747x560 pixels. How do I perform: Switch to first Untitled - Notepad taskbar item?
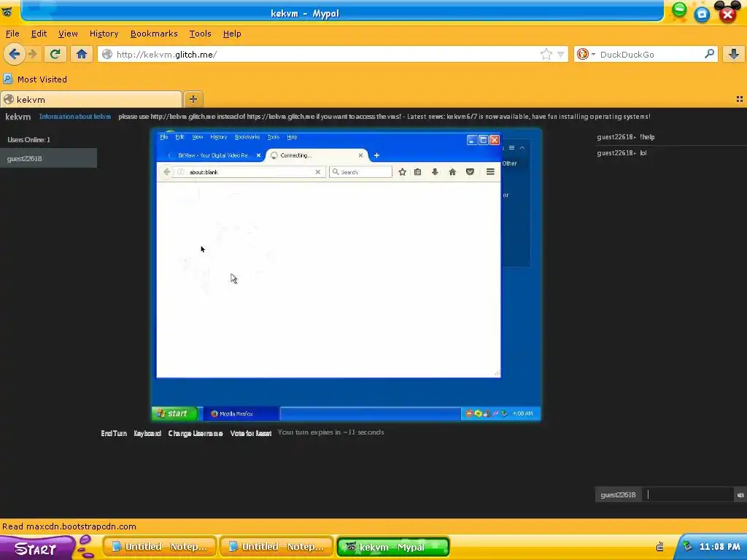(160, 547)
